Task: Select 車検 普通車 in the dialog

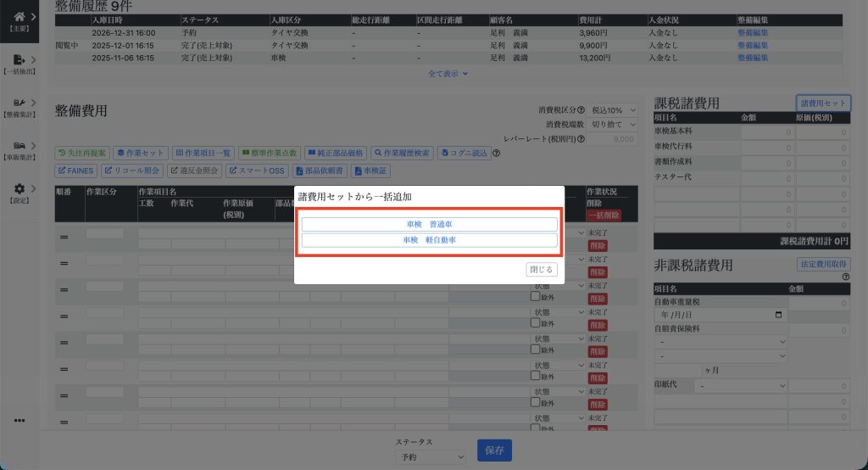Action: pos(430,225)
